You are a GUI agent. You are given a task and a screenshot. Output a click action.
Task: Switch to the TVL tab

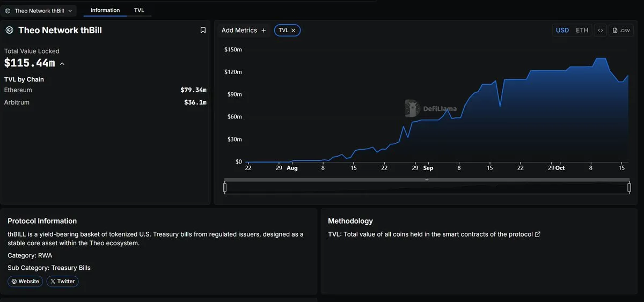(x=139, y=10)
